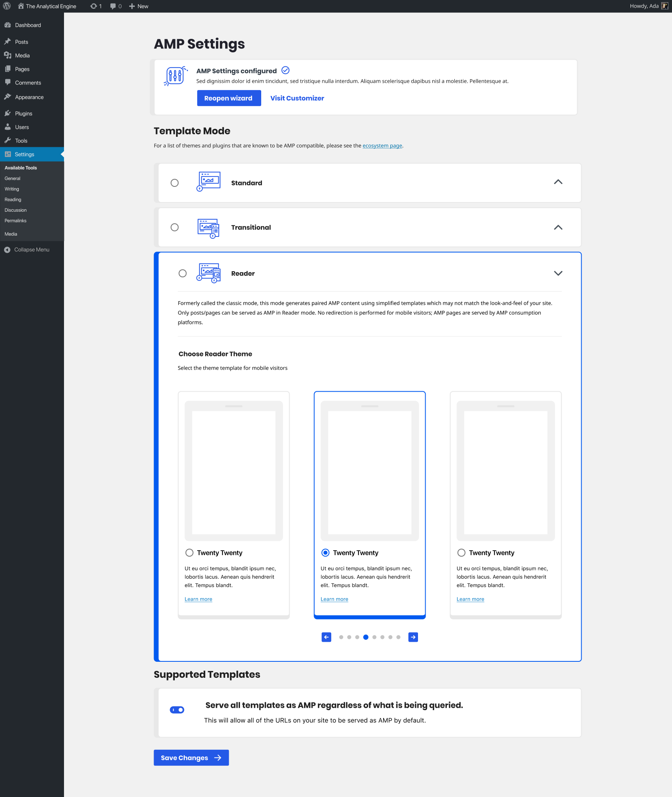Click the New plus icon in the admin bar
The height and width of the screenshot is (797, 672).
point(132,6)
